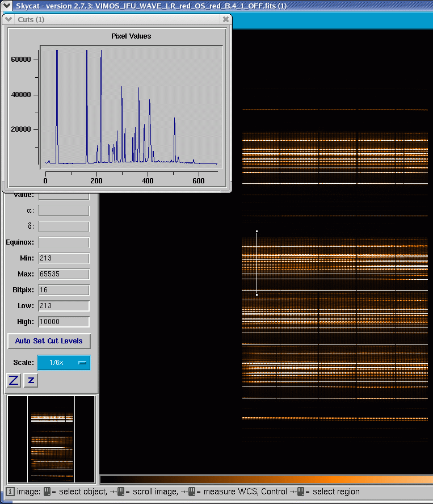Click the Max value field
This screenshot has width=433, height=504.
pyautogui.click(x=64, y=274)
